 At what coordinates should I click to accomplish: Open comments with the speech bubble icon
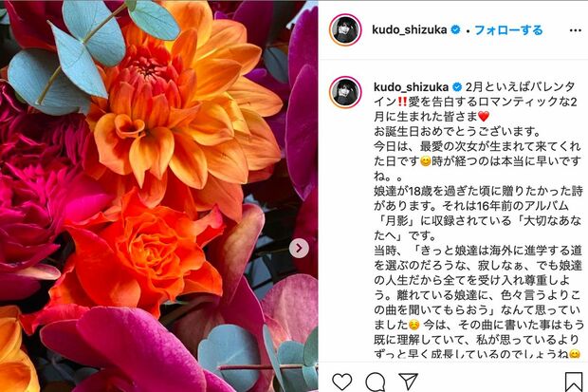[x=376, y=383]
